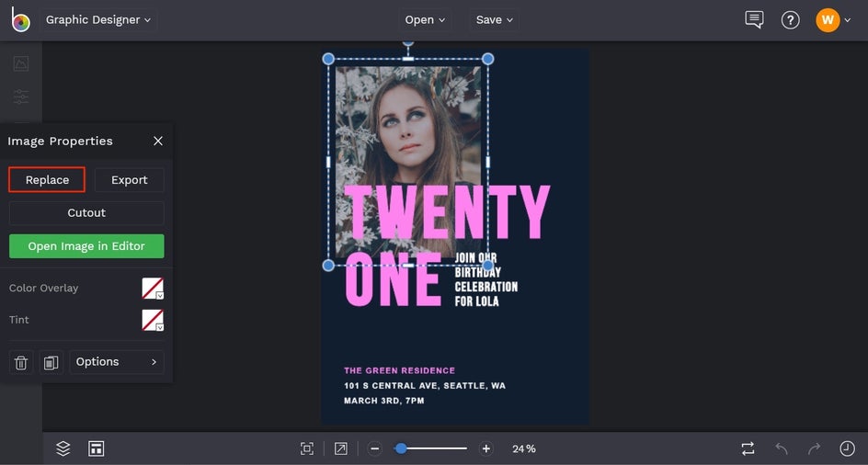The height and width of the screenshot is (465, 868).
Task: Select the JOIN OUR BIRTHDAY CELEBRATION text
Action: tap(486, 279)
